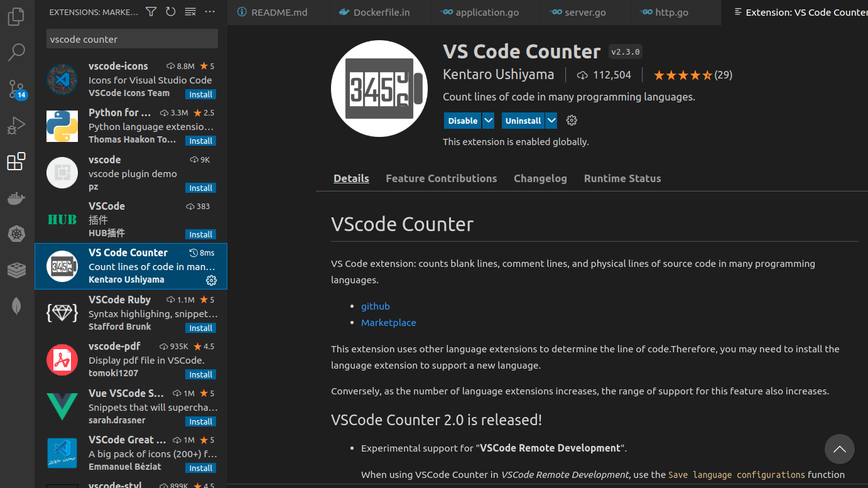Open the MongoDB sidebar view
The width and height of the screenshot is (868, 488).
click(x=16, y=306)
